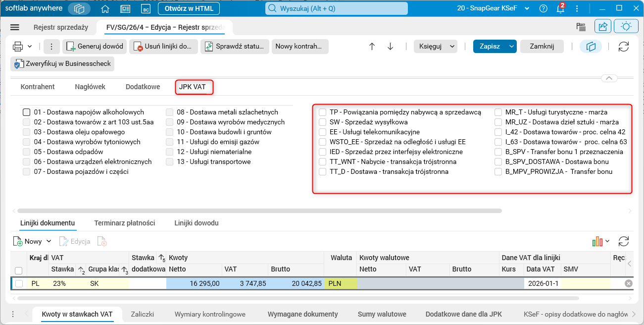The image size is (644, 325).
Task: Expand the printer options arrow
Action: click(30, 47)
